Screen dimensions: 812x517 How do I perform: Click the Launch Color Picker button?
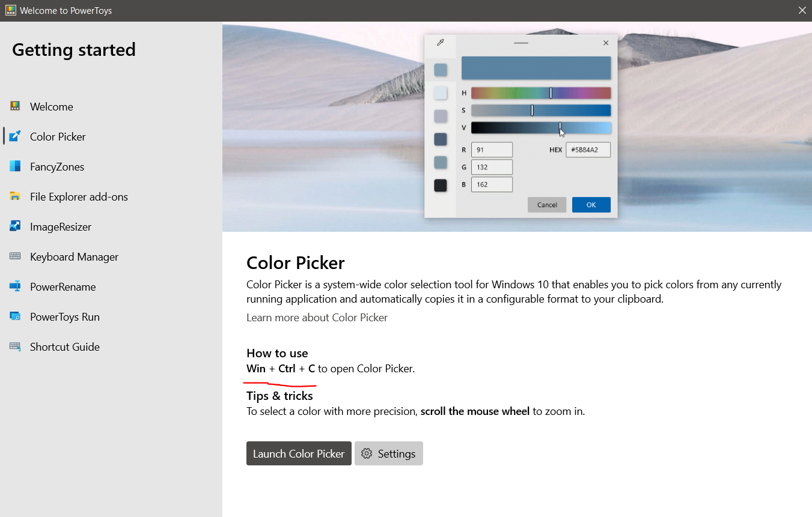click(x=299, y=453)
